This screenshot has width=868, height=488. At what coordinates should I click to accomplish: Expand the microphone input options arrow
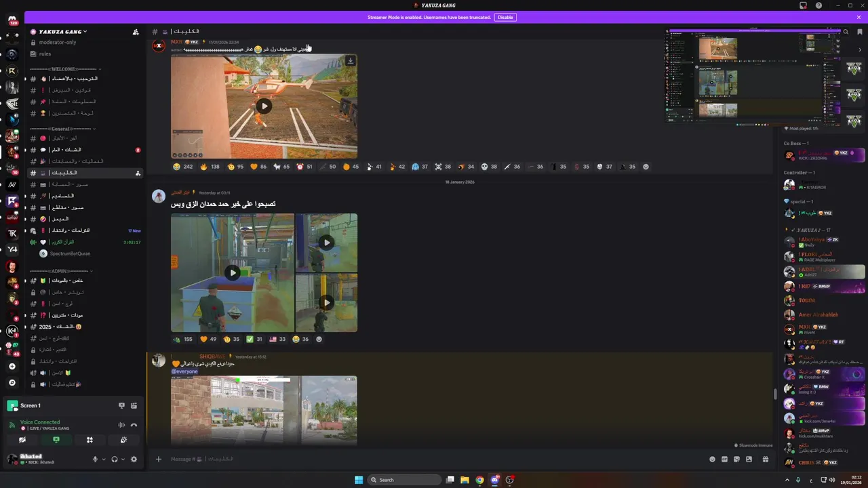coord(104,459)
